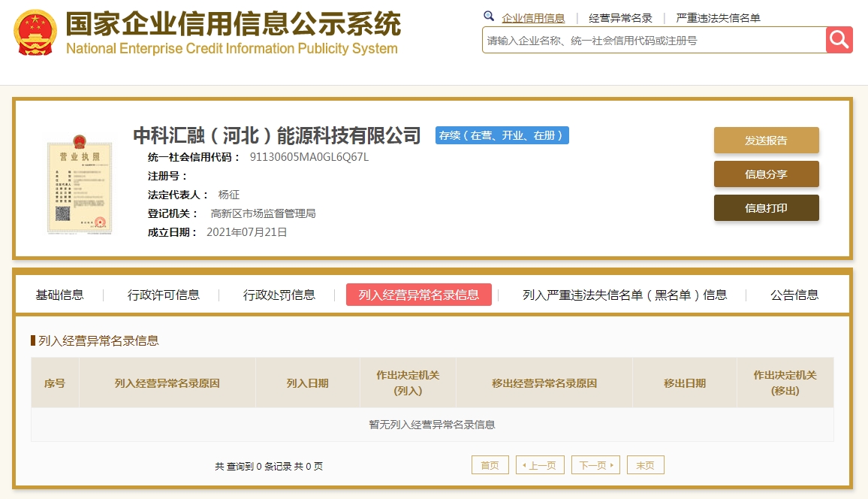Switch to the 行政许可信息 tab
Image resolution: width=868 pixels, height=499 pixels.
coord(163,295)
